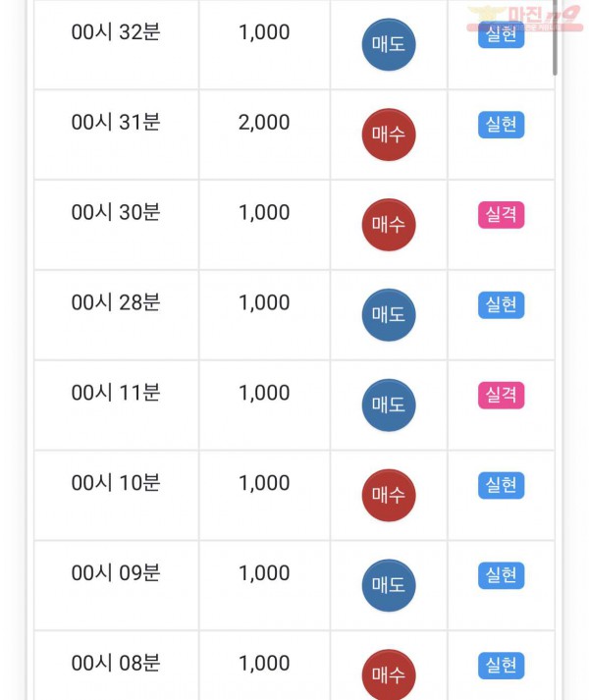
Task: Select the 매수 circle in the 00시 30분 row
Action: (x=389, y=225)
